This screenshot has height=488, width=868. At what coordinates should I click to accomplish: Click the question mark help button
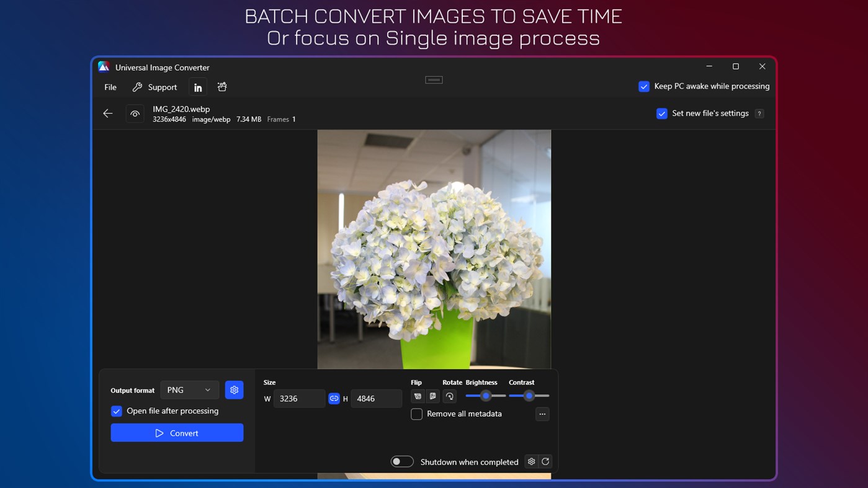click(x=759, y=113)
